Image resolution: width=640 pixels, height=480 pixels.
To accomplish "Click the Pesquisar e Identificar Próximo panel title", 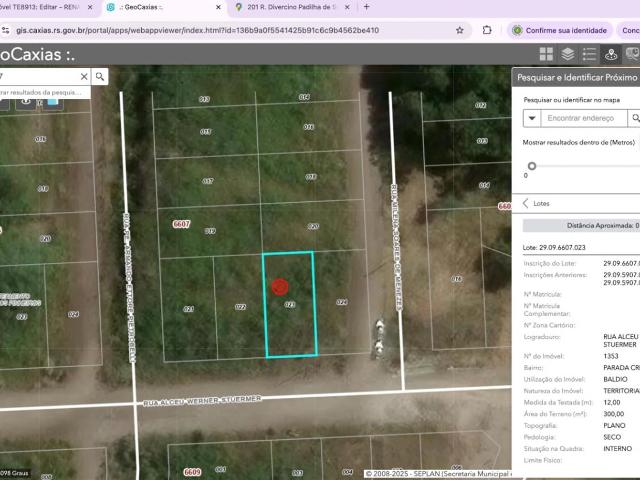I will click(577, 77).
